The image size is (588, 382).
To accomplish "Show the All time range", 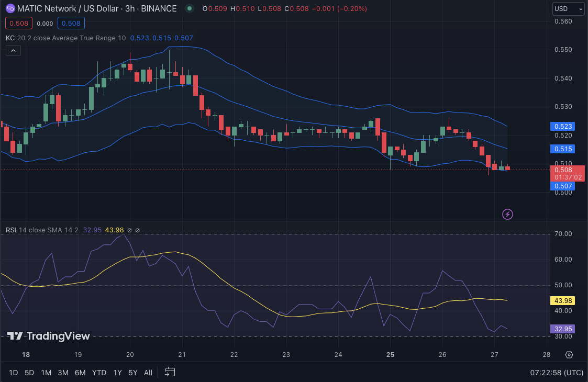I will click(148, 373).
